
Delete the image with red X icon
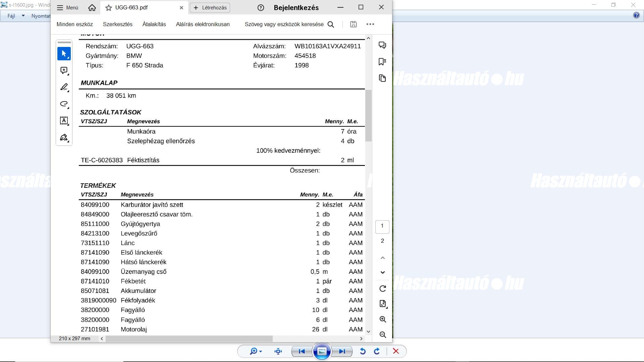(396, 351)
